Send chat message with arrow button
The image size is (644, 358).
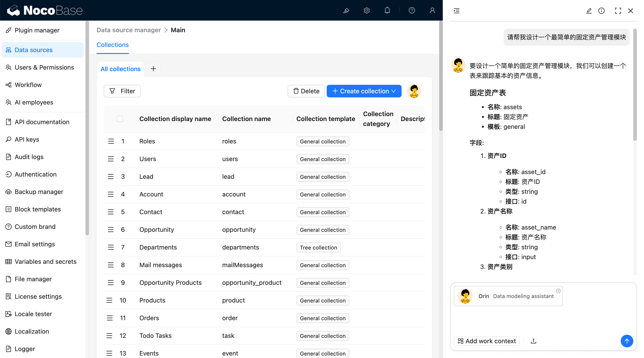[627, 341]
